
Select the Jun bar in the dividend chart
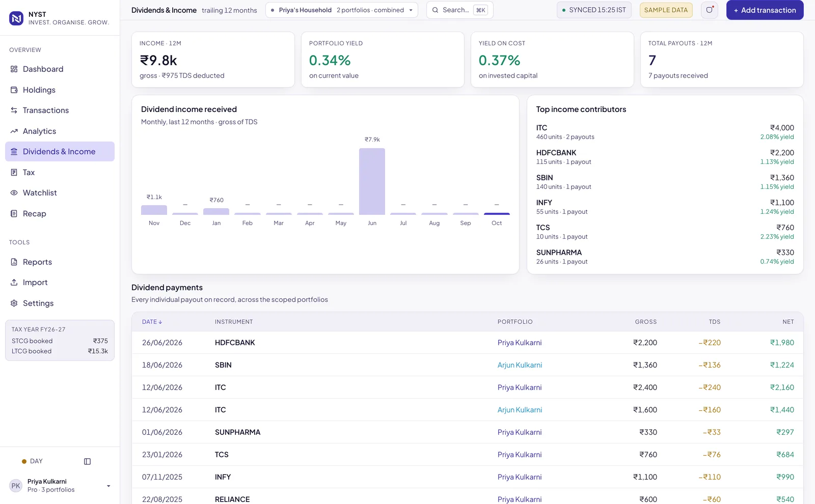[372, 181]
